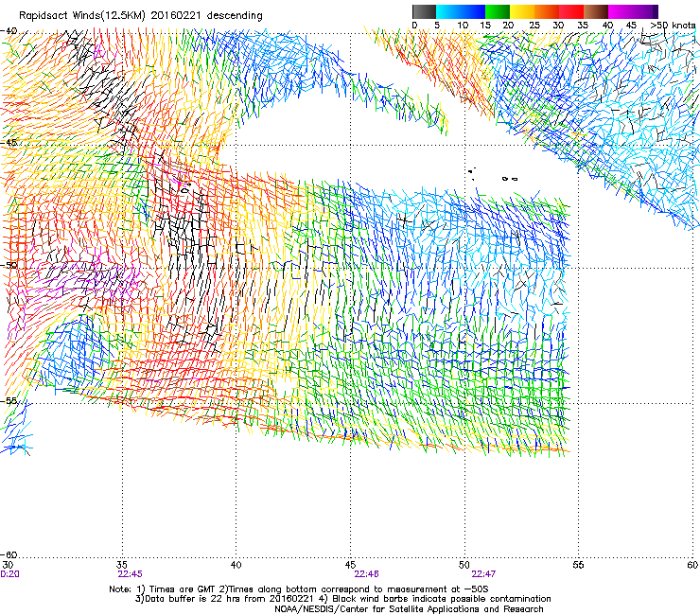This screenshot has width=700, height=615.
Task: Click the '>50 knots' legend label
Action: [x=673, y=26]
